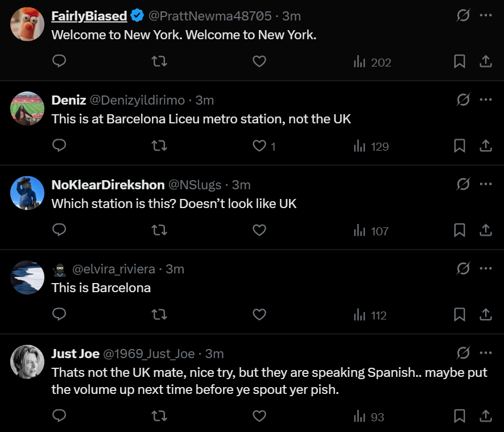Click NoKlearDirekshon's profile picture
504x432 pixels.
[x=27, y=193]
